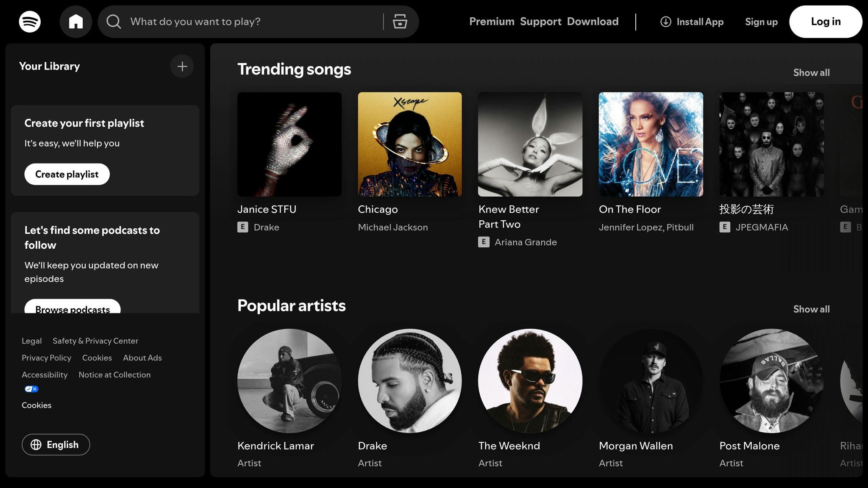Click the globe icon on English button
This screenshot has width=868, height=488.
(x=36, y=444)
